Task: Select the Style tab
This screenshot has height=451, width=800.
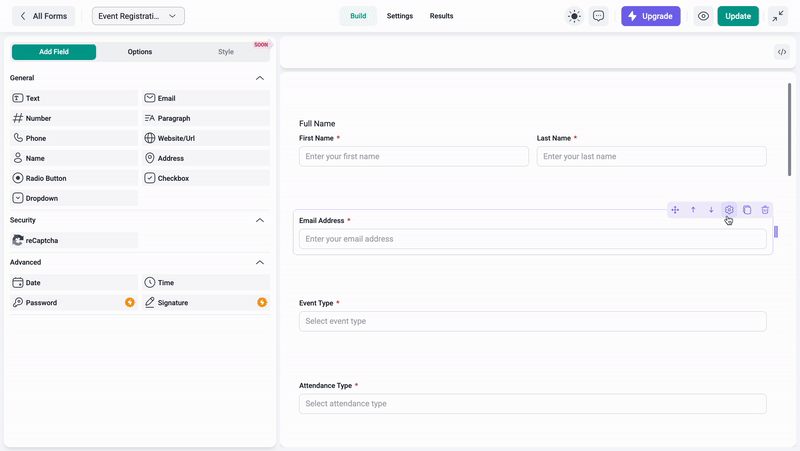Action: pos(226,52)
